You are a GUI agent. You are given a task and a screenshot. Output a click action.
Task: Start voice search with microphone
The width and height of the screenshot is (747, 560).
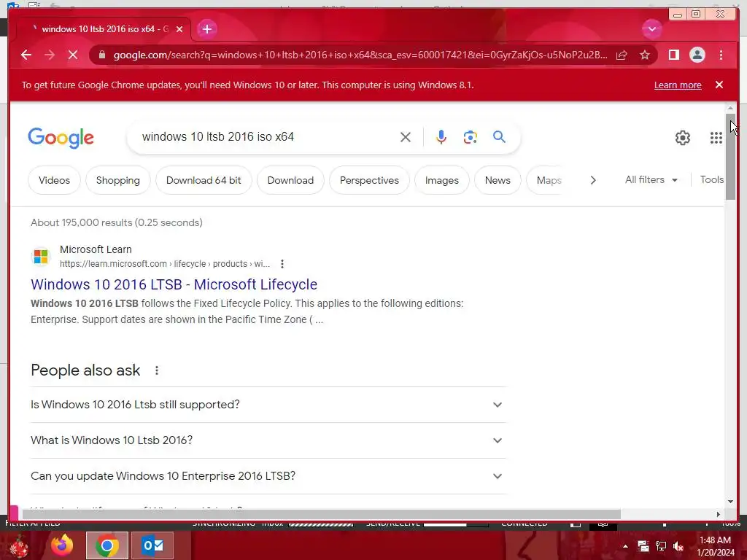(x=441, y=137)
